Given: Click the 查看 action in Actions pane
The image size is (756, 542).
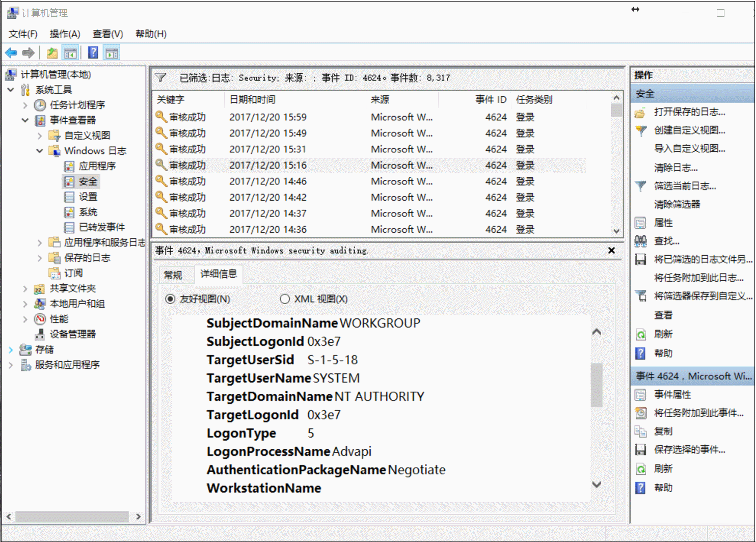Looking at the screenshot, I should point(663,315).
